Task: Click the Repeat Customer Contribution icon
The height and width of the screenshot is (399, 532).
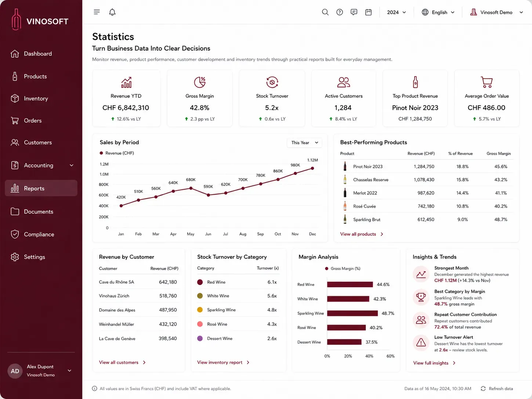Action: pyautogui.click(x=421, y=320)
